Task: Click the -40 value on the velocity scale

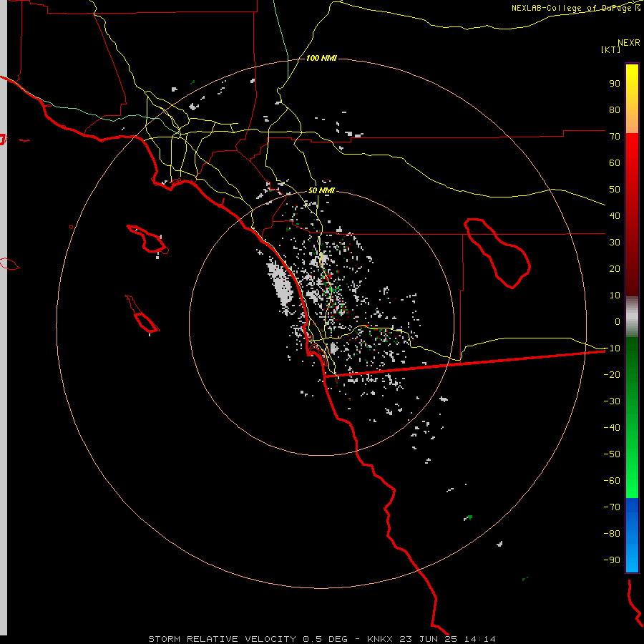Action: point(612,428)
